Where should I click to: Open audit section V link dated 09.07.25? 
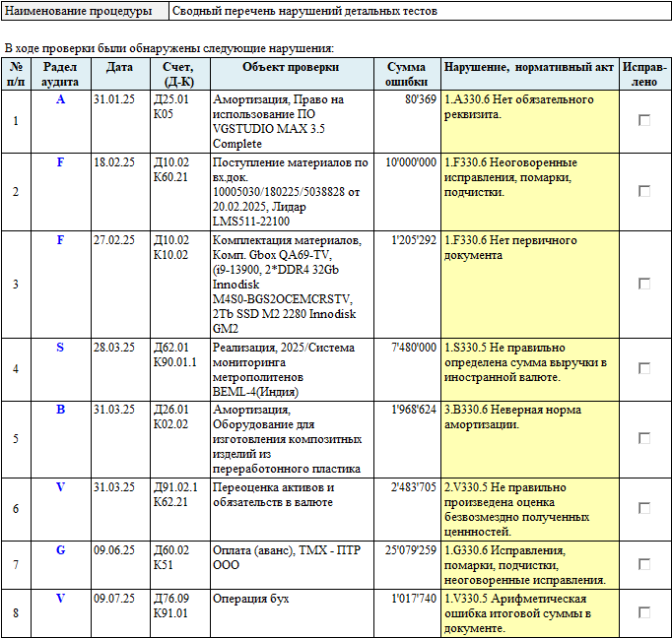(x=60, y=599)
